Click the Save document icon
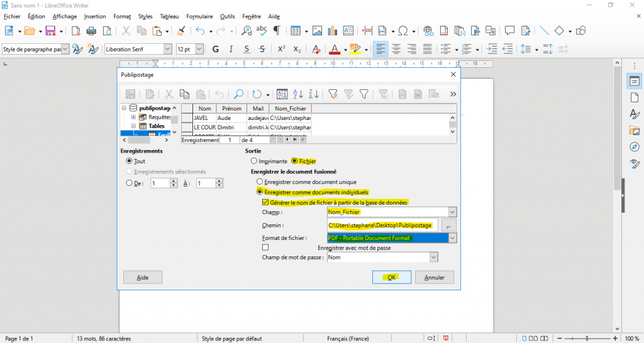Screen dimensions: 644x343 coord(50,31)
